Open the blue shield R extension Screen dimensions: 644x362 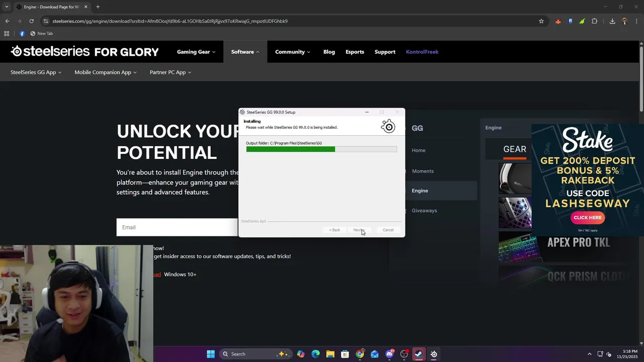tap(570, 21)
